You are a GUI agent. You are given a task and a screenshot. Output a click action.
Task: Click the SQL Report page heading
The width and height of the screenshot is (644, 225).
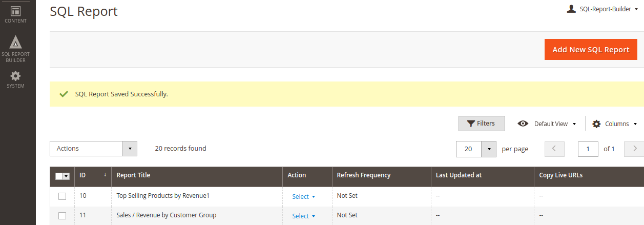coord(84,11)
